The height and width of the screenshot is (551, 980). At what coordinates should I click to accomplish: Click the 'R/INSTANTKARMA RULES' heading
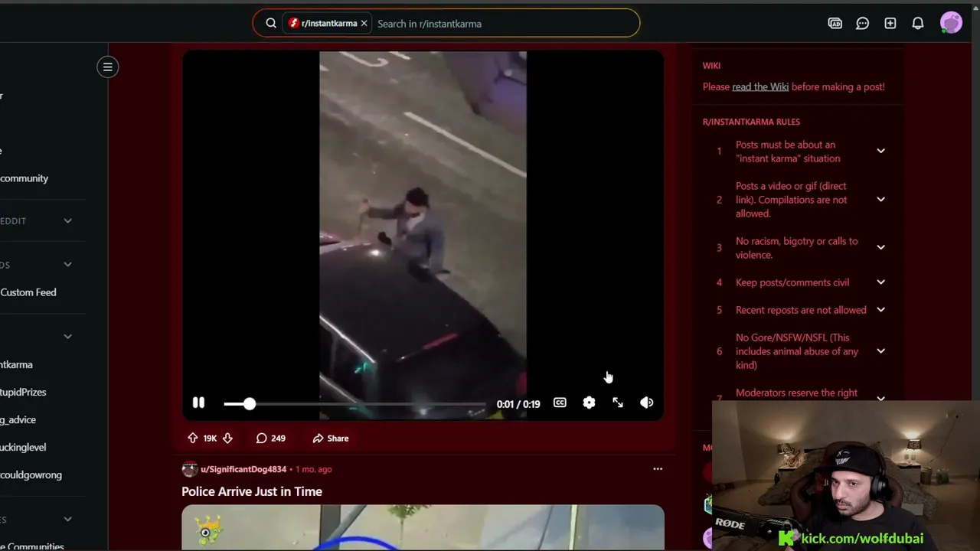point(751,122)
